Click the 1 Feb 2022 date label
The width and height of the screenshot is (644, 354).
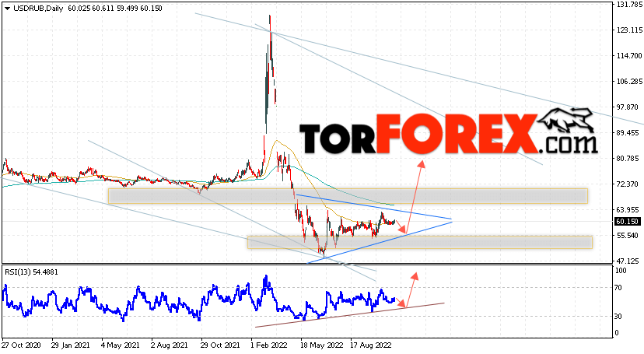269,345
